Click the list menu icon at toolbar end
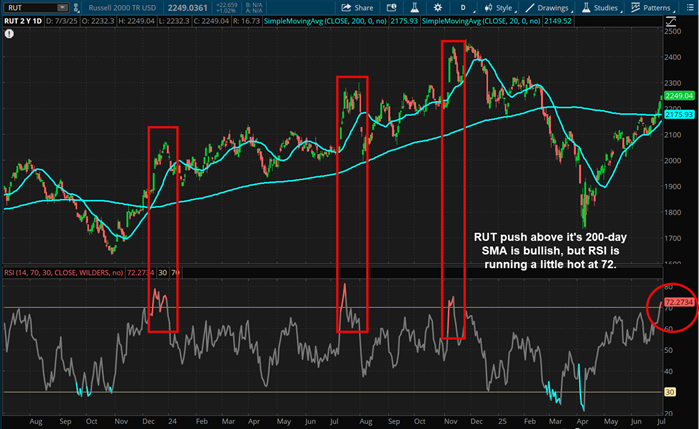Screen dimensions: 699x429 point(690,8)
